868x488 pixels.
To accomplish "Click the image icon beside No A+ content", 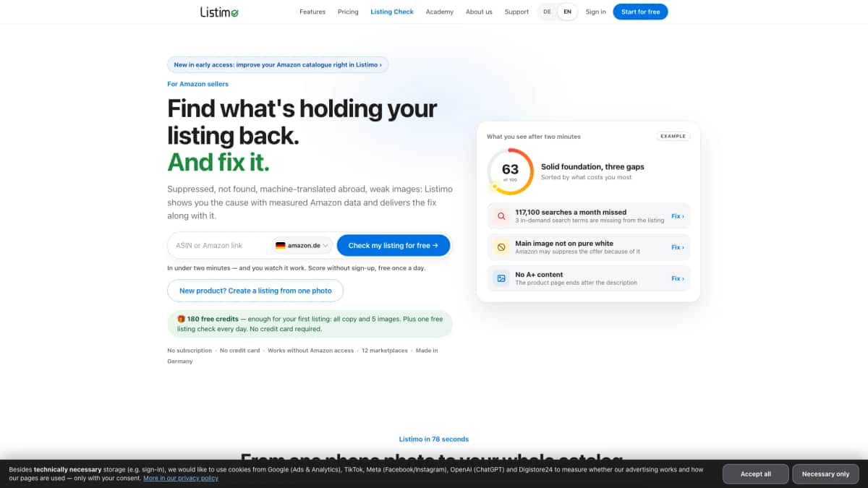I will coord(501,278).
